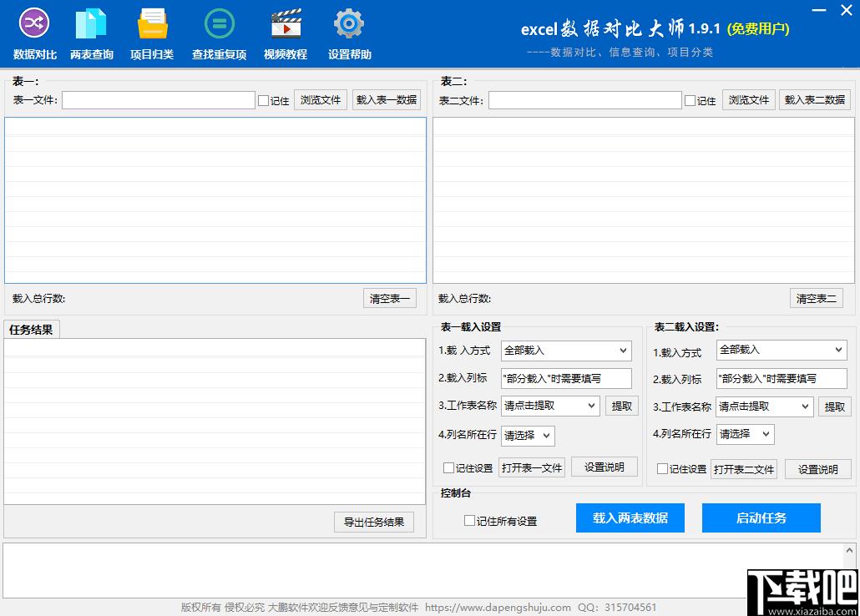
Task: Click the 导出任务结果 export button
Action: click(373, 522)
